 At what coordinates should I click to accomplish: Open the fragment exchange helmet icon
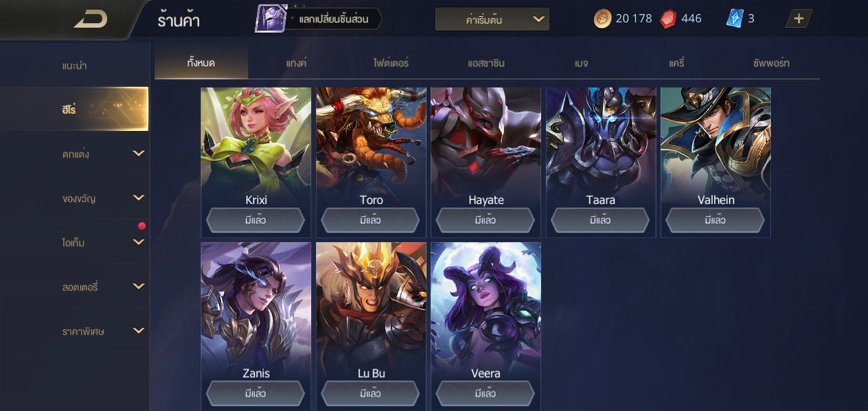[270, 19]
